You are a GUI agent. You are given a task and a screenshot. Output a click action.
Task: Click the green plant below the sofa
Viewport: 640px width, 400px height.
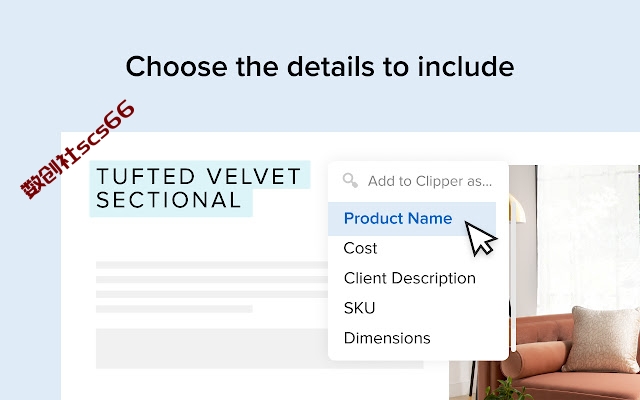coord(505,389)
